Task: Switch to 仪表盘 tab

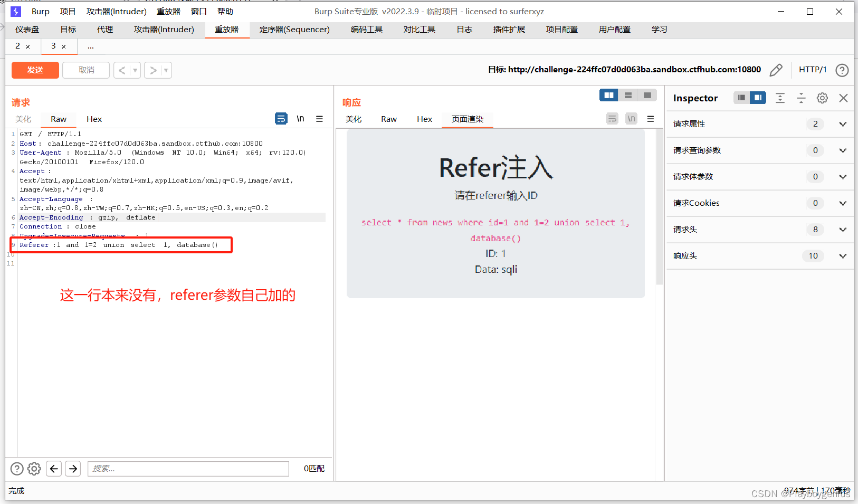Action: (x=27, y=30)
